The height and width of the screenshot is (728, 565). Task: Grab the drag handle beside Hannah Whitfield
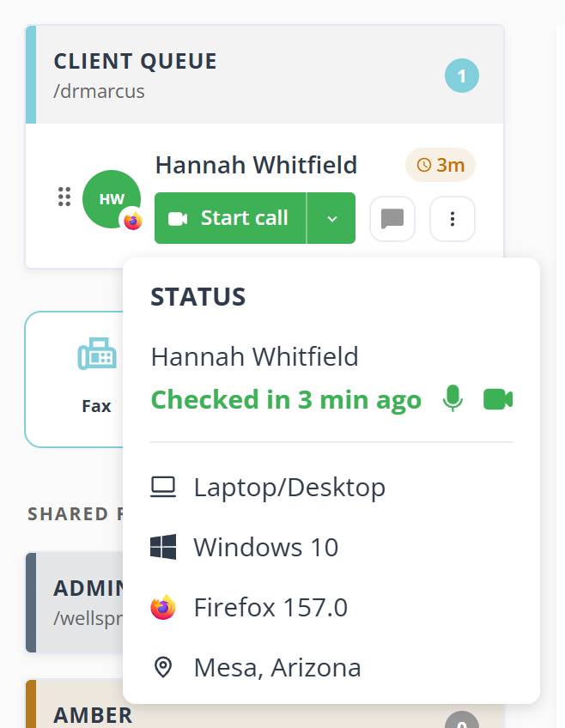(64, 197)
